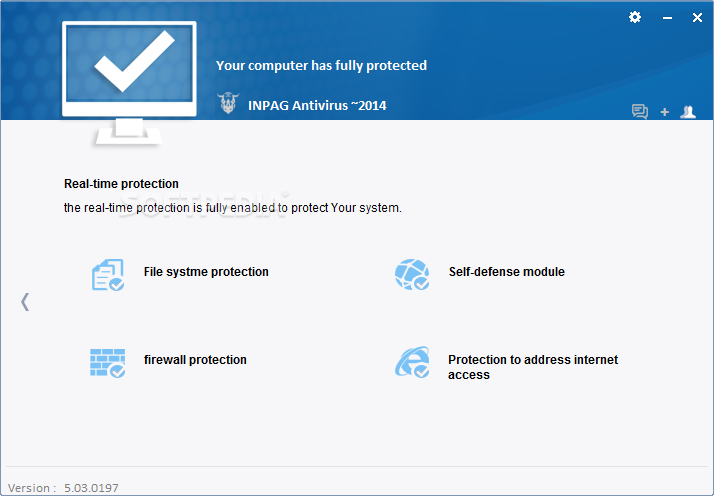Open the chat feedback icon

click(x=640, y=111)
